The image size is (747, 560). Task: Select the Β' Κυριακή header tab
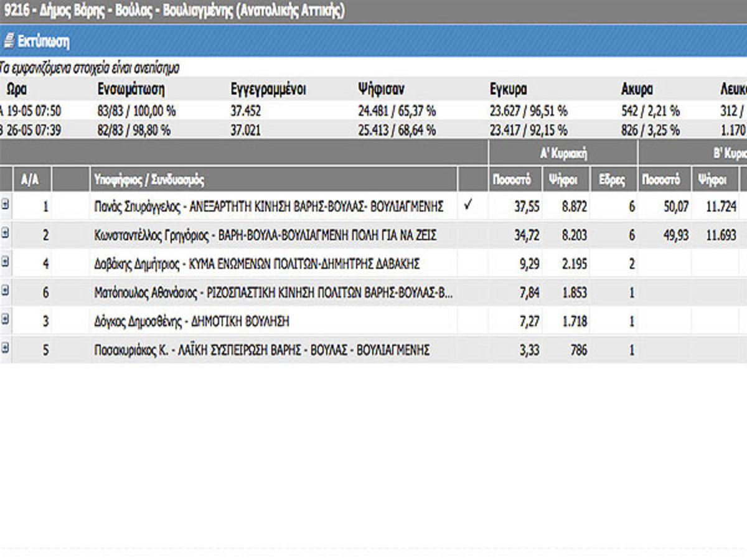[728, 153]
